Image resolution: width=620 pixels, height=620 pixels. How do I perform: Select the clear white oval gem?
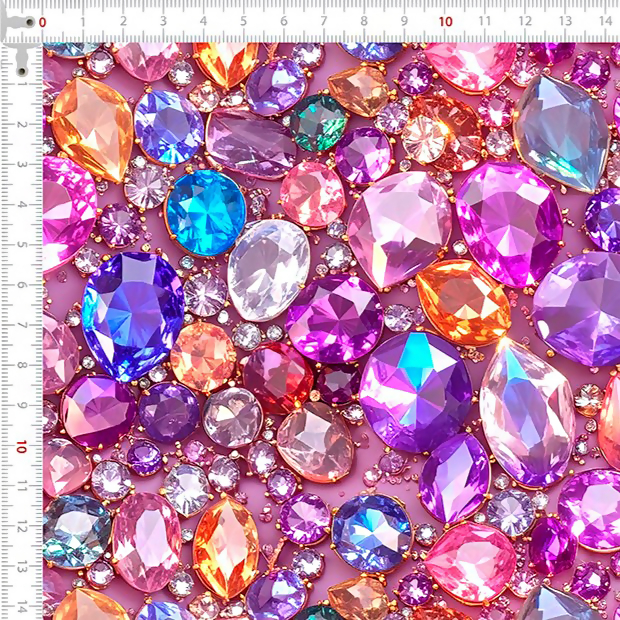[x=268, y=269]
